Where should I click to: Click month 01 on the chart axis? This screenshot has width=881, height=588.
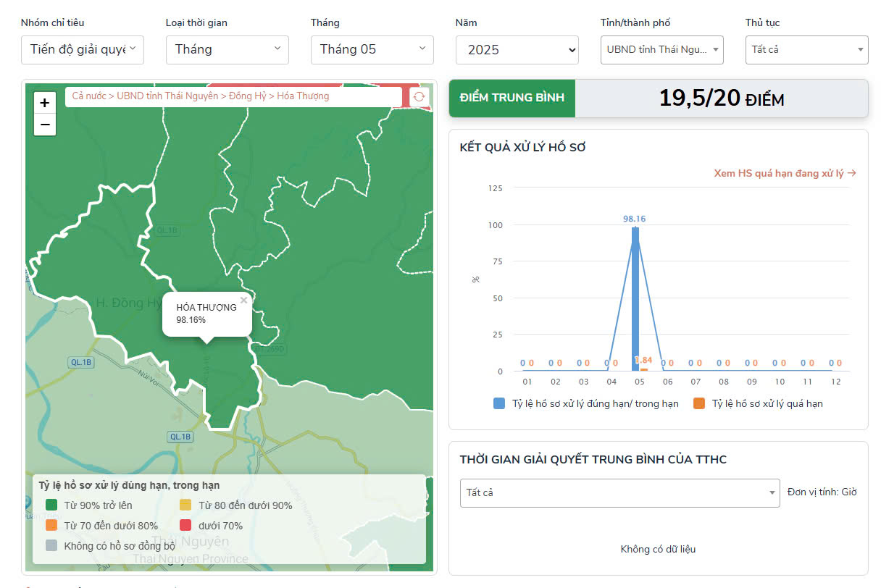(x=527, y=382)
